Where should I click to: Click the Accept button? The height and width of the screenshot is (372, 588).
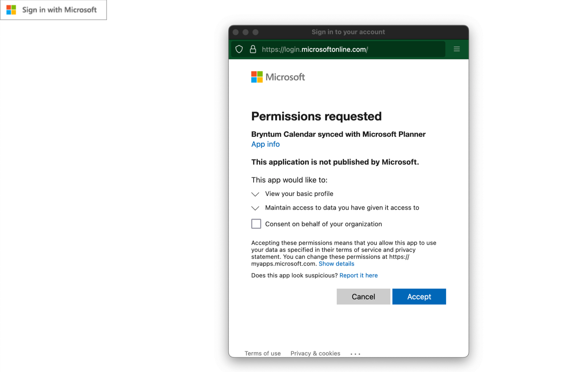click(x=419, y=297)
